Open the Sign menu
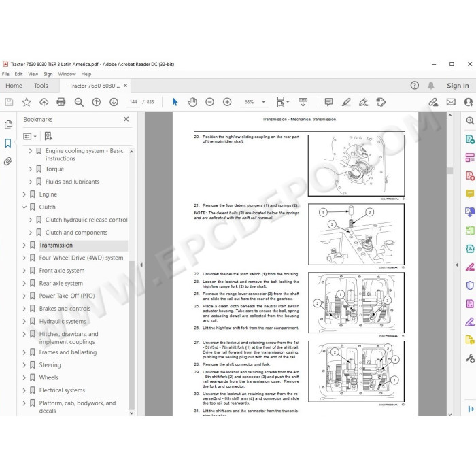 (48, 74)
